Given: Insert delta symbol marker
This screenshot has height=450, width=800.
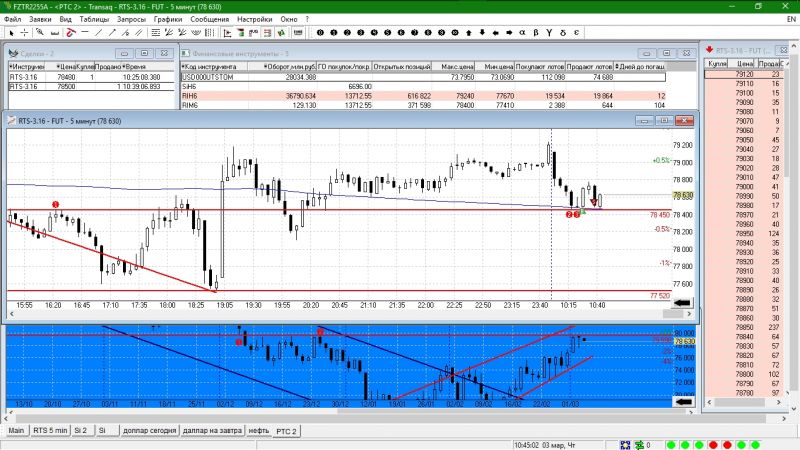Looking at the screenshot, I should [x=563, y=33].
